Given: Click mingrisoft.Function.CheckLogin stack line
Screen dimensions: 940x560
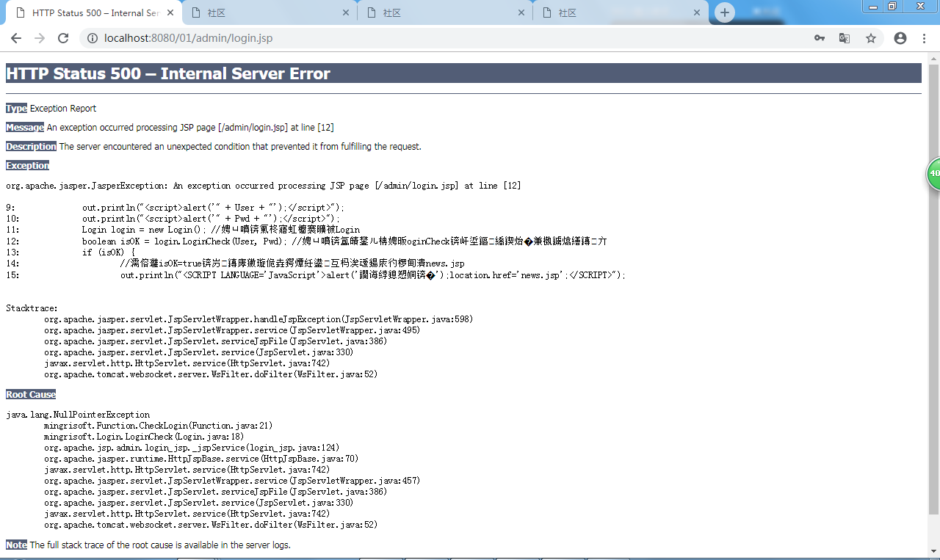Looking at the screenshot, I should tap(159, 426).
